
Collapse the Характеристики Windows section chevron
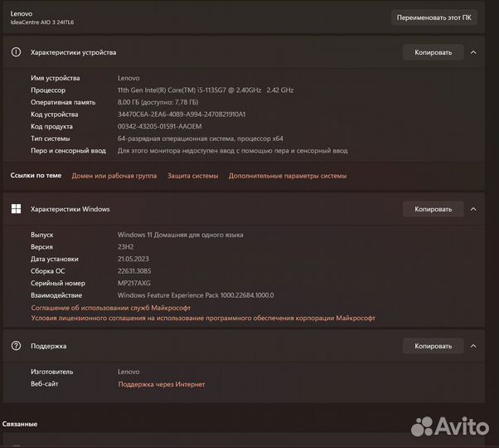point(473,209)
